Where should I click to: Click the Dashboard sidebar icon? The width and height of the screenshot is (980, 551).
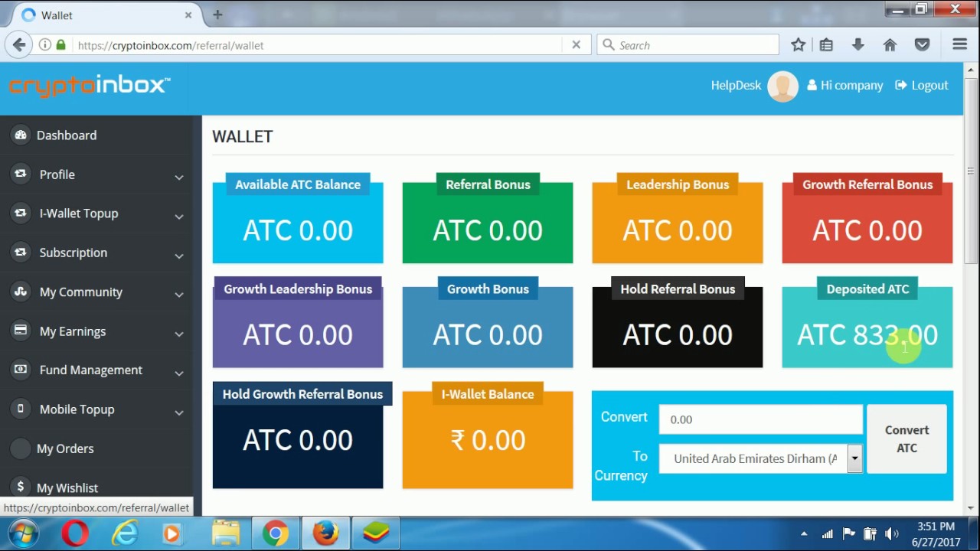click(x=21, y=135)
